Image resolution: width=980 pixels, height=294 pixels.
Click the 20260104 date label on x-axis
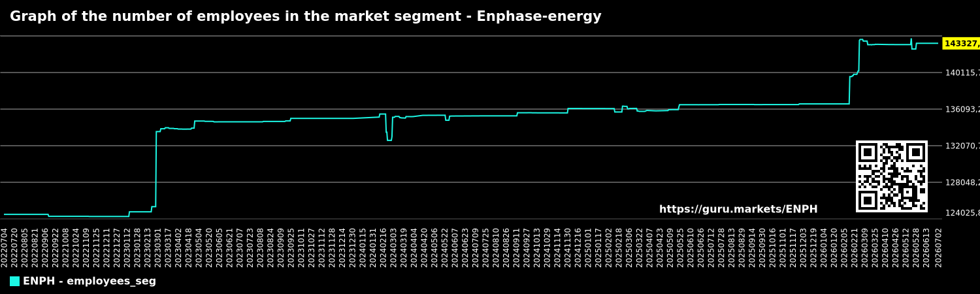click(825, 247)
